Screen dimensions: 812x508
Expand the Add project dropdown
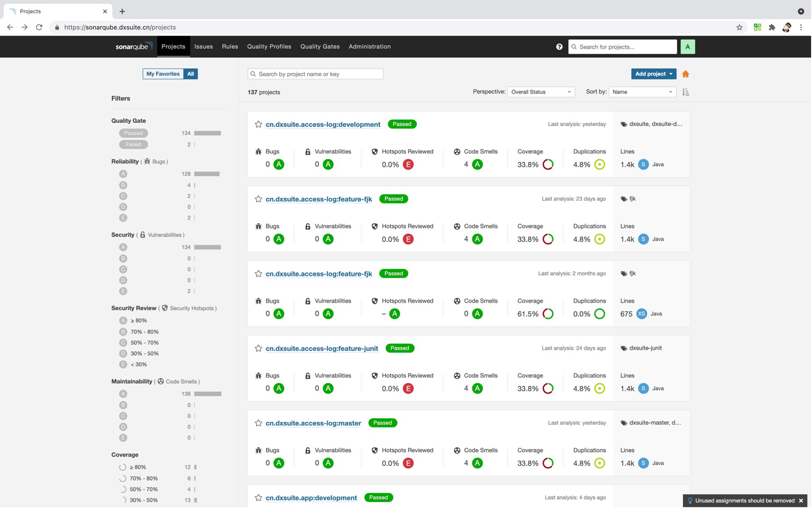pos(653,74)
